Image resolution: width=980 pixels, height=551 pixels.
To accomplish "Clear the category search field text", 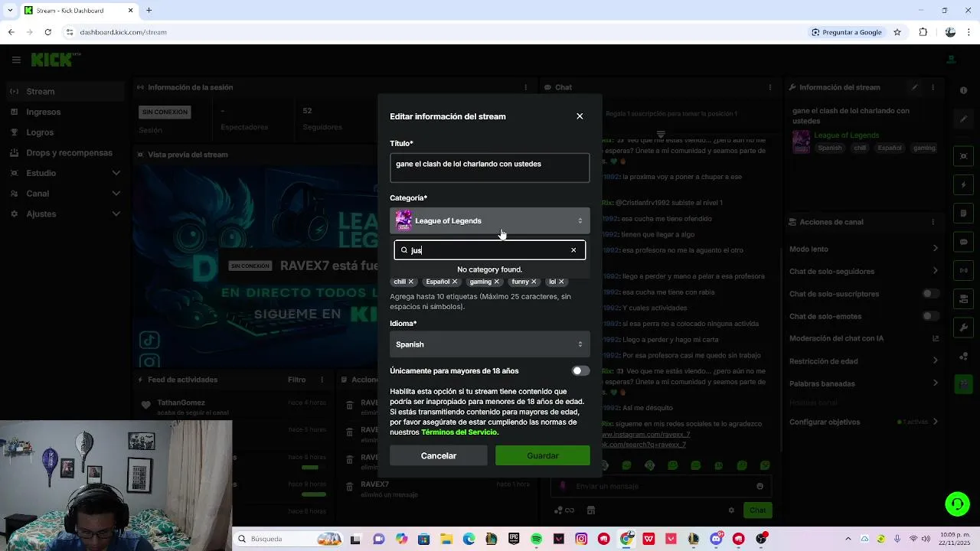I will click(573, 250).
